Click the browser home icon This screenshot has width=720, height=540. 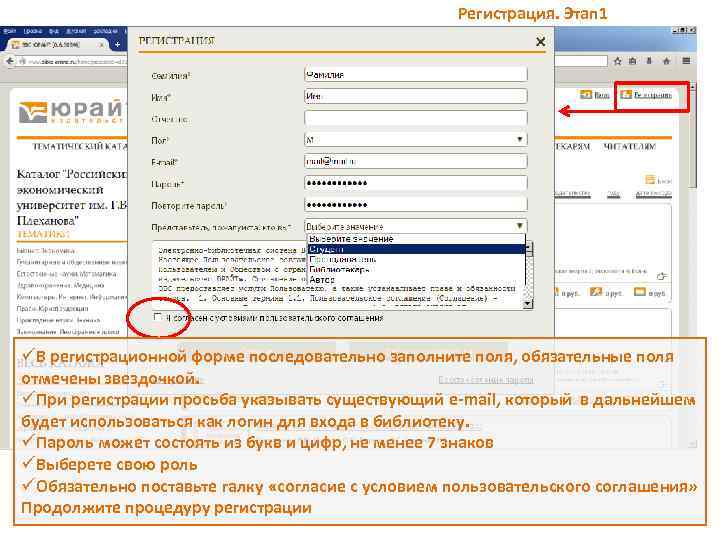click(x=666, y=61)
